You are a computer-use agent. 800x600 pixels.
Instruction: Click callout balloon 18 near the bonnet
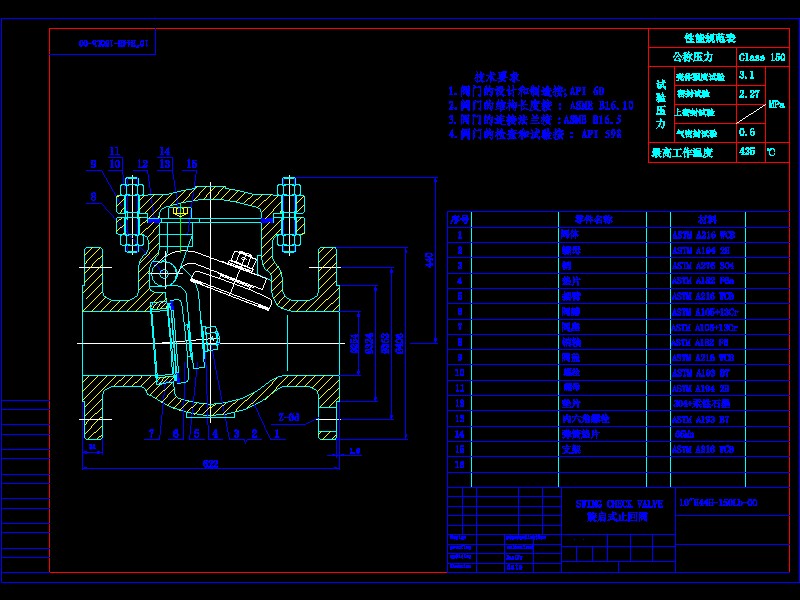(190, 163)
